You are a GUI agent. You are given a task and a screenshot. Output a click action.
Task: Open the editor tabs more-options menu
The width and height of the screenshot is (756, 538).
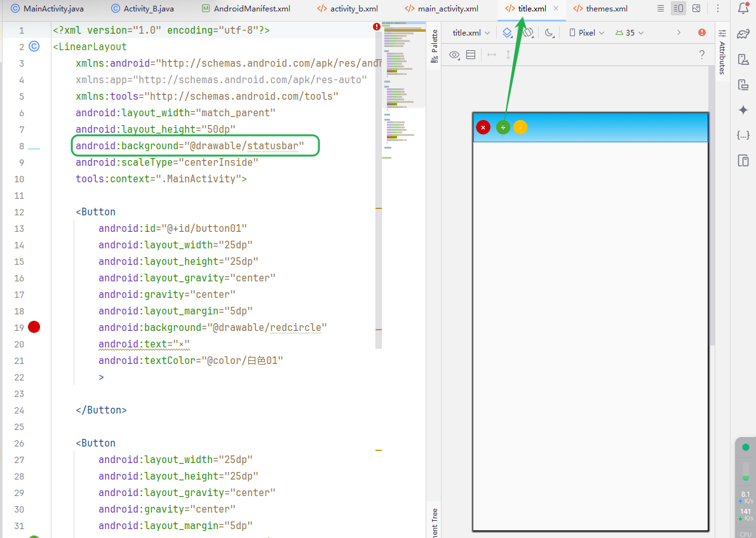click(717, 8)
